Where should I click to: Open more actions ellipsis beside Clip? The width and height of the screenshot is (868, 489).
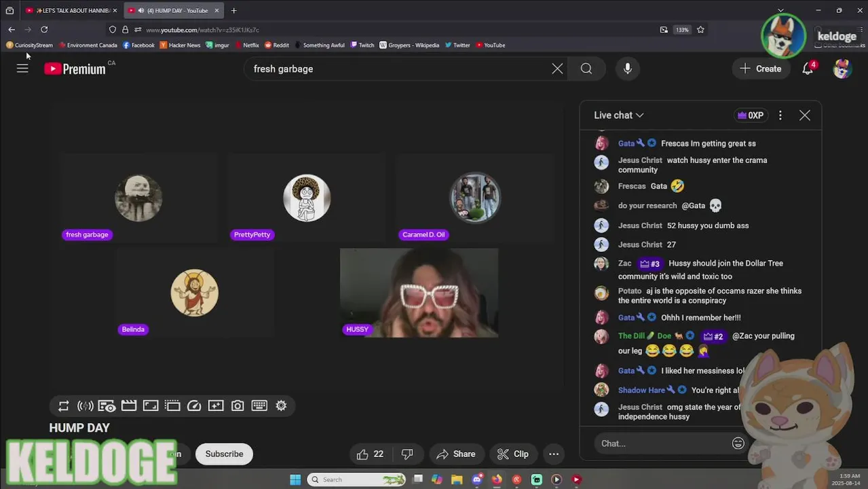(x=554, y=454)
